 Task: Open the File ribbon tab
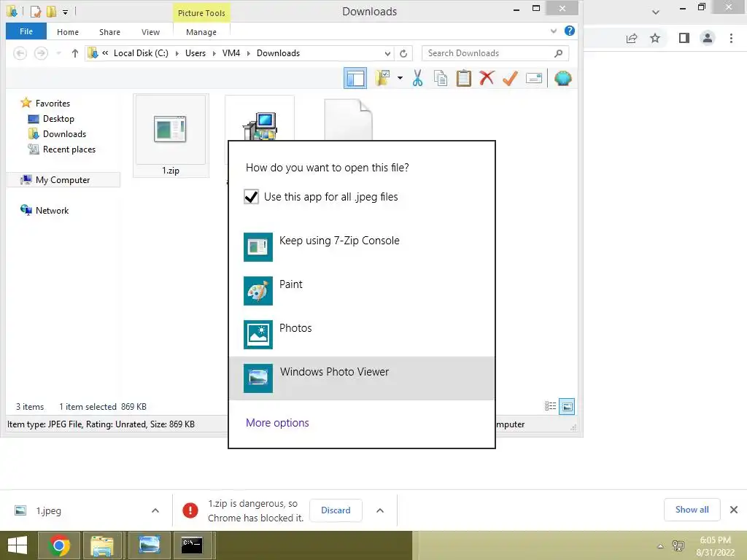pos(26,31)
